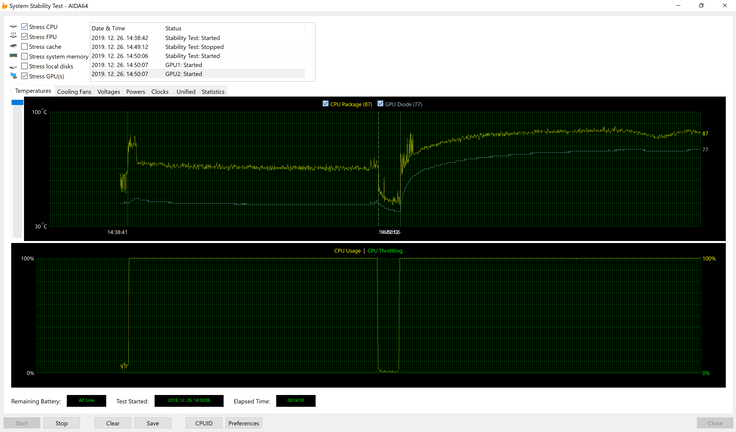Click the Stop button

(61, 423)
